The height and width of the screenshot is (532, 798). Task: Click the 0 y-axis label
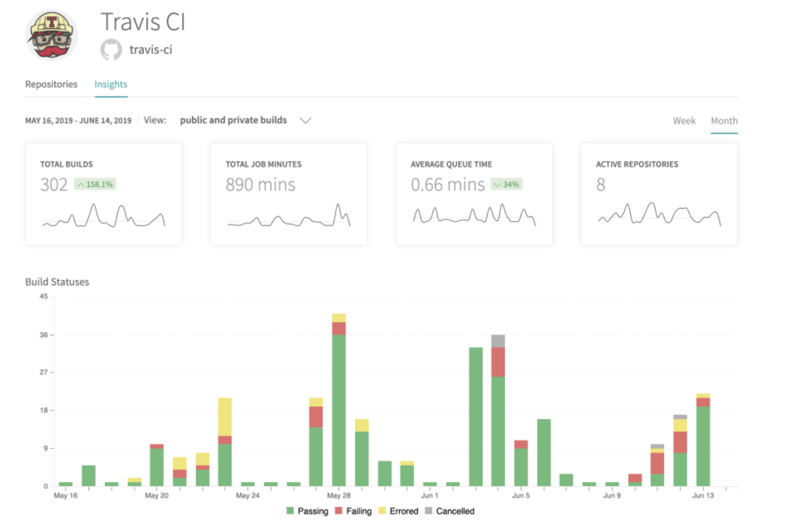click(x=46, y=486)
